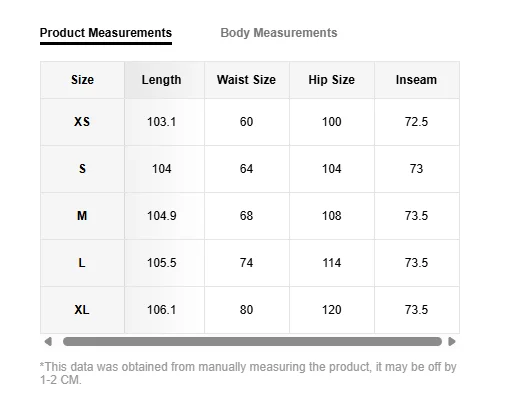Click the Waist Size column header

click(247, 80)
